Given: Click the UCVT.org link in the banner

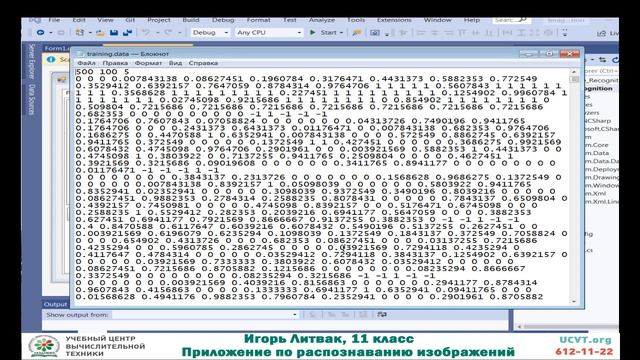Looking at the screenshot, I should [x=585, y=340].
